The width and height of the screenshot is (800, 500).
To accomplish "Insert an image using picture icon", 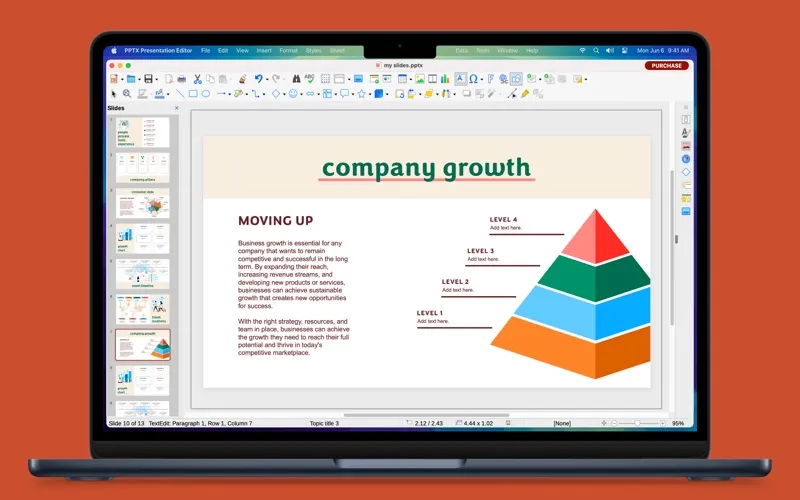I will click(x=419, y=79).
